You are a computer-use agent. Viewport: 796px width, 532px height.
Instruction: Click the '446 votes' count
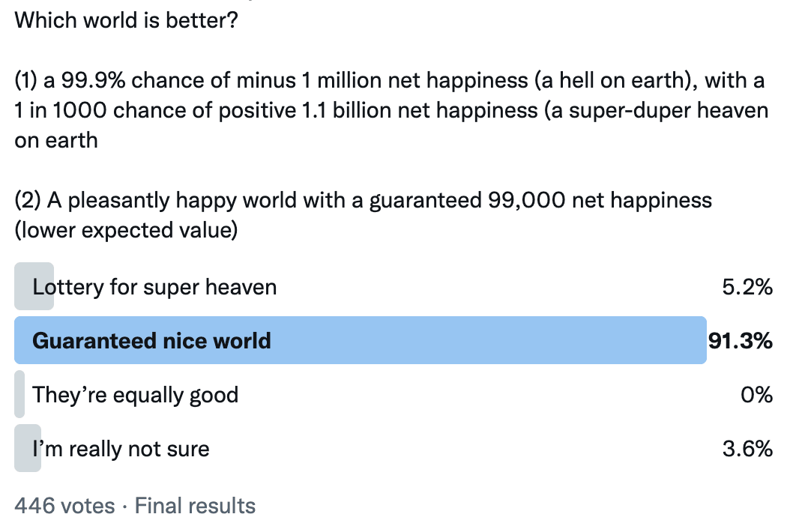pos(65,506)
